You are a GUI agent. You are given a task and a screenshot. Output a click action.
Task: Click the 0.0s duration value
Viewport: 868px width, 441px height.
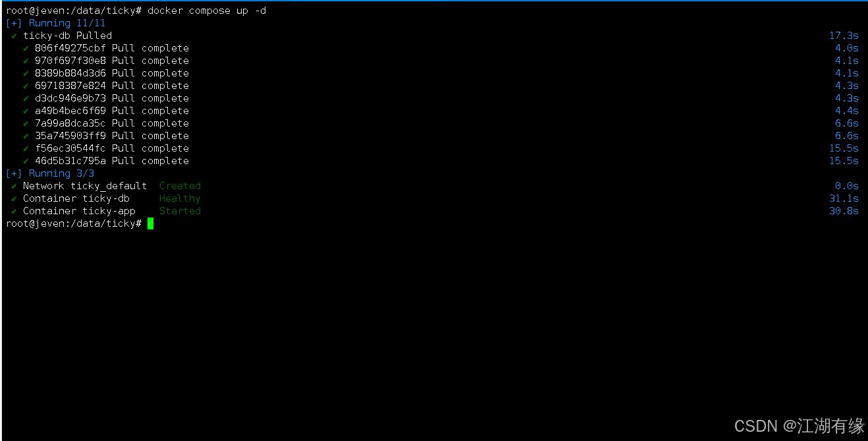tap(847, 186)
